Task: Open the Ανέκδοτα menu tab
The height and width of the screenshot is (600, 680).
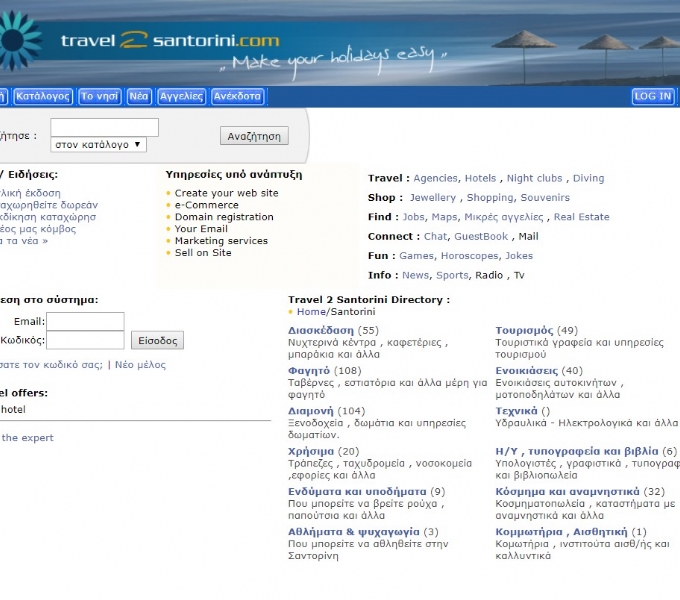Action: [237, 96]
